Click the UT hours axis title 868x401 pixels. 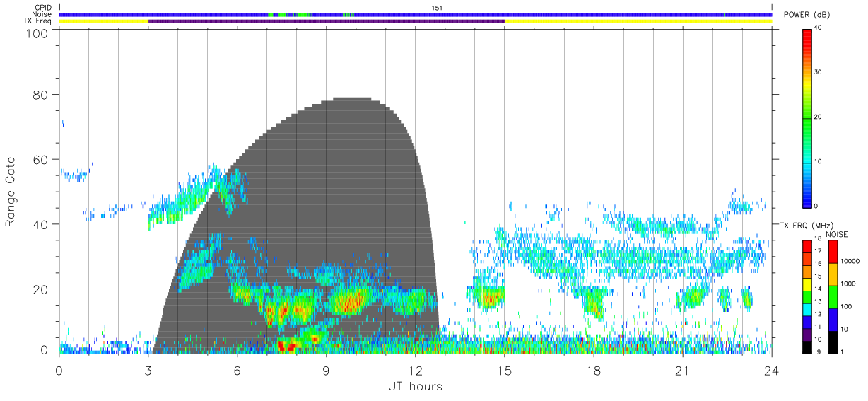[x=415, y=386]
